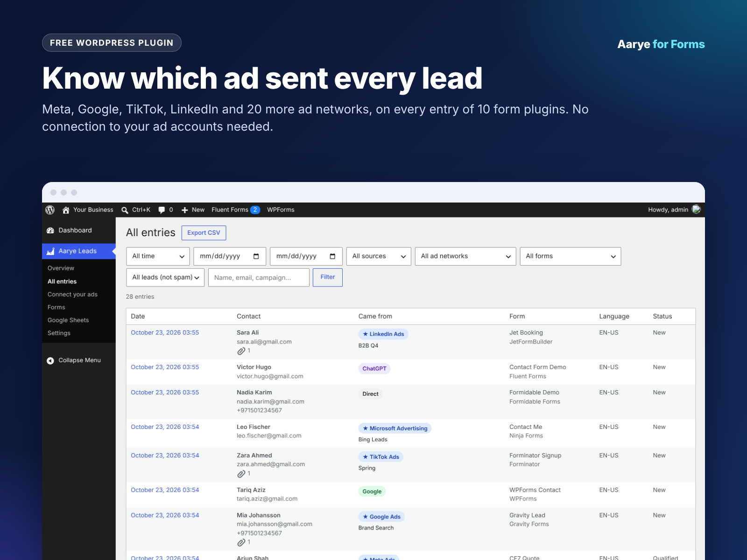Click the WordPress logo icon in admin bar
The width and height of the screenshot is (747, 560).
tap(50, 210)
